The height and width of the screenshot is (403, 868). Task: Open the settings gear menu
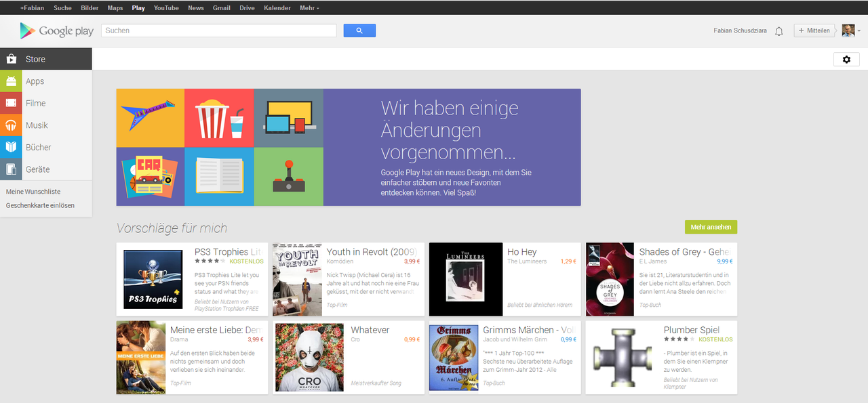point(846,60)
